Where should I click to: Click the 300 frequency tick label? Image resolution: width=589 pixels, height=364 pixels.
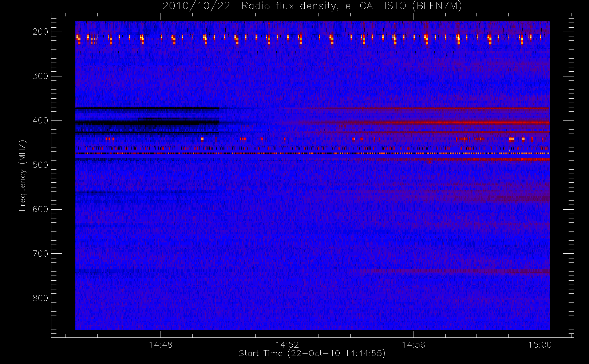pos(40,76)
